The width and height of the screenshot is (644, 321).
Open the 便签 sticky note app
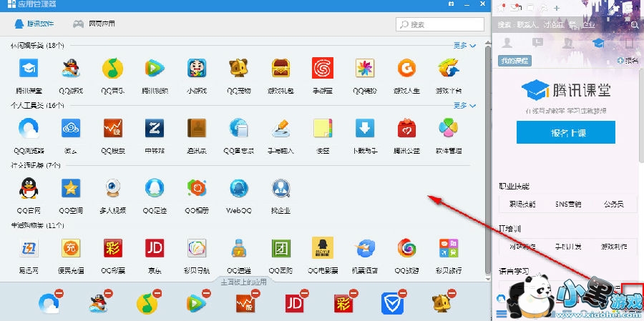323,128
